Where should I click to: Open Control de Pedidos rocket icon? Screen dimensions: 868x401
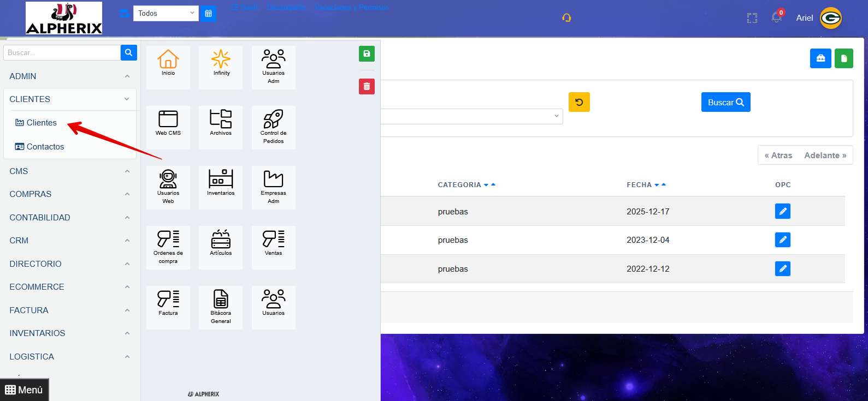click(273, 123)
